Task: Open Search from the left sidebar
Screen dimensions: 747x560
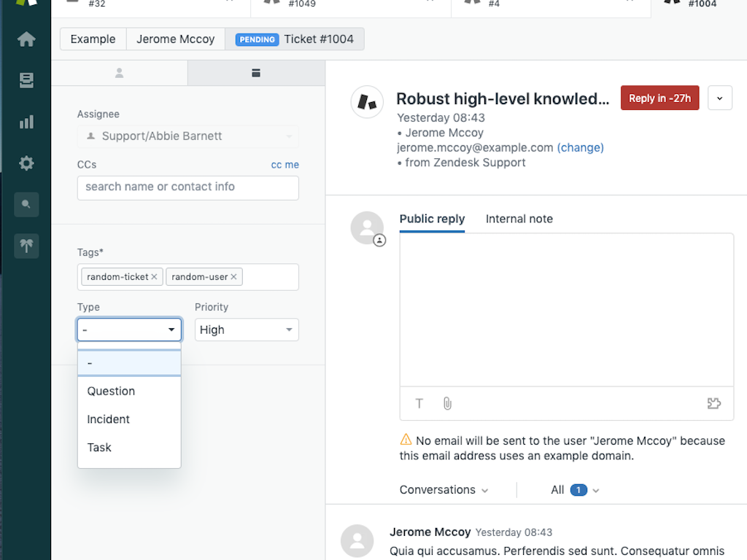Action: tap(26, 204)
